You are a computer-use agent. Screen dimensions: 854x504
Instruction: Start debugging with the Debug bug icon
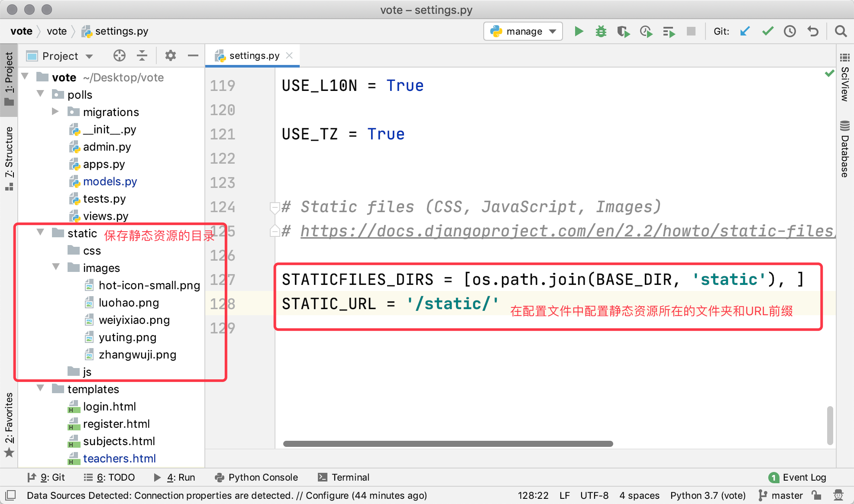tap(601, 31)
